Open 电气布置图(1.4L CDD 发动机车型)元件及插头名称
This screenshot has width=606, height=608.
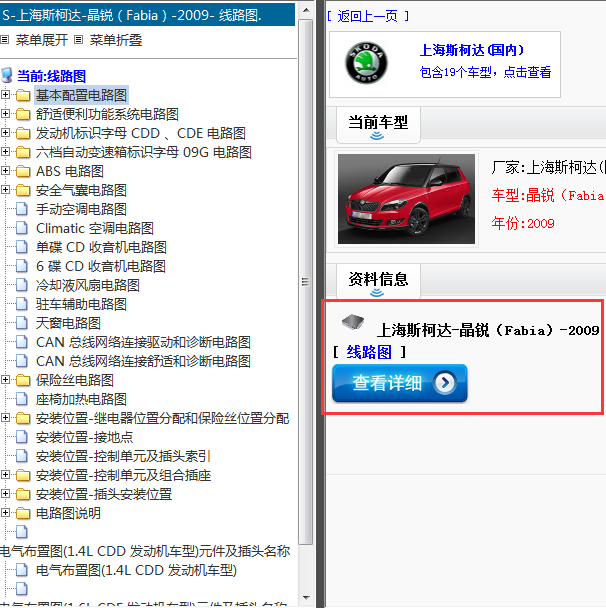[145, 551]
